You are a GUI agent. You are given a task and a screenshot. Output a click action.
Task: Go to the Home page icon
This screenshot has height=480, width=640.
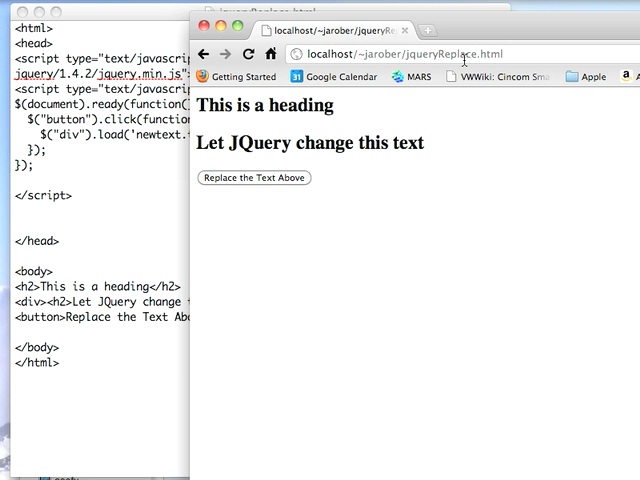point(270,54)
